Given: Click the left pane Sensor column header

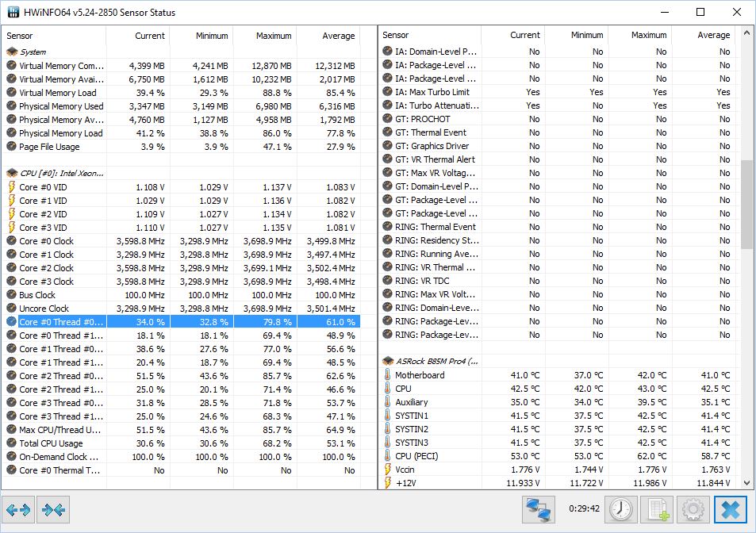Looking at the screenshot, I should (53, 36).
